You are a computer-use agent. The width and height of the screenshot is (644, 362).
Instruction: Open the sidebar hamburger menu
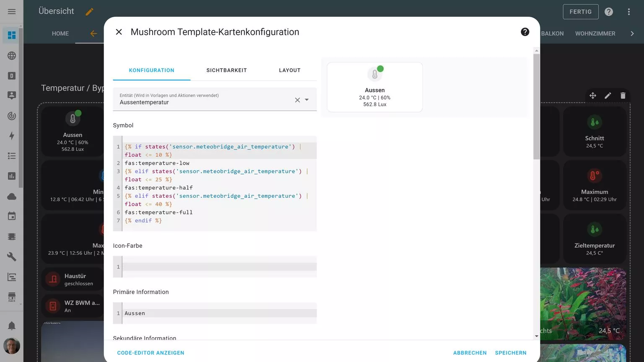12,11
